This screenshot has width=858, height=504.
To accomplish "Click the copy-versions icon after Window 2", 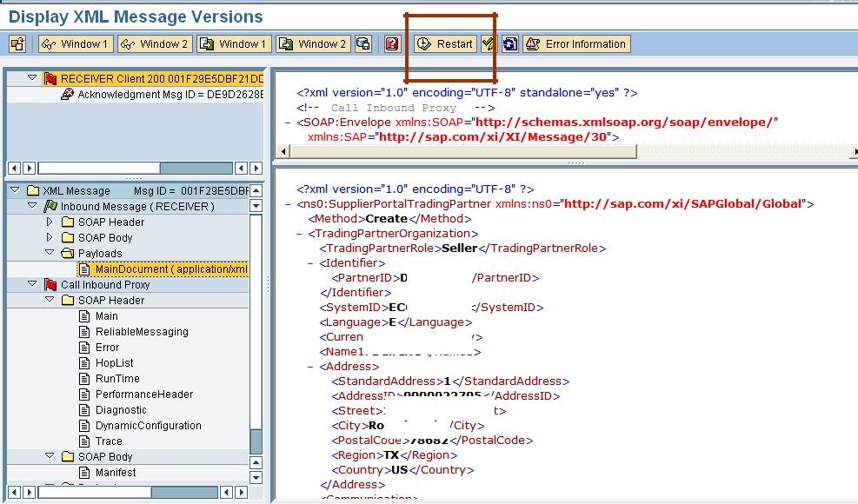I will point(362,43).
